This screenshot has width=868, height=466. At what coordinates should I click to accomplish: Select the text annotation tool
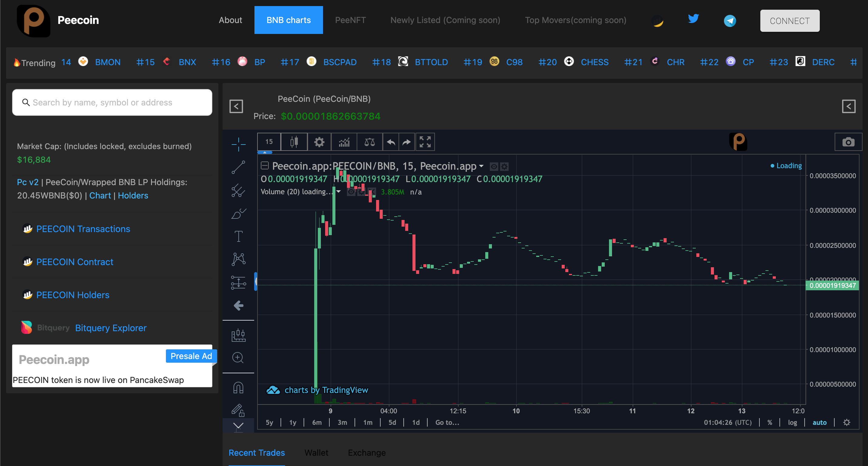(x=238, y=236)
